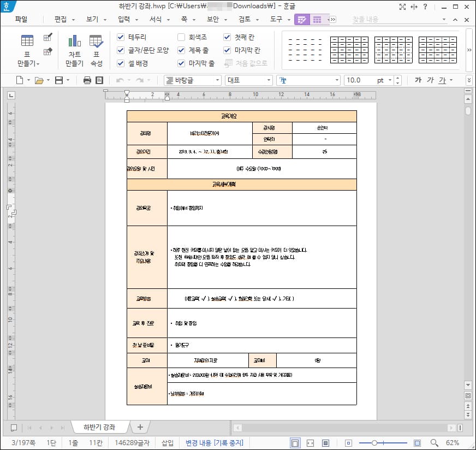Click the full screen icon in title bar

[402, 7]
